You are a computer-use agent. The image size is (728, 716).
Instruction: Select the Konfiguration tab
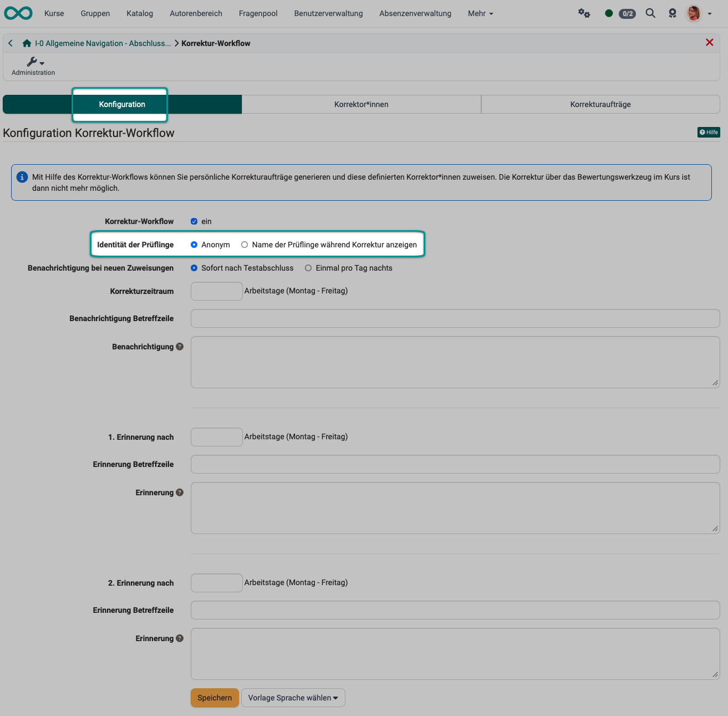coord(122,104)
